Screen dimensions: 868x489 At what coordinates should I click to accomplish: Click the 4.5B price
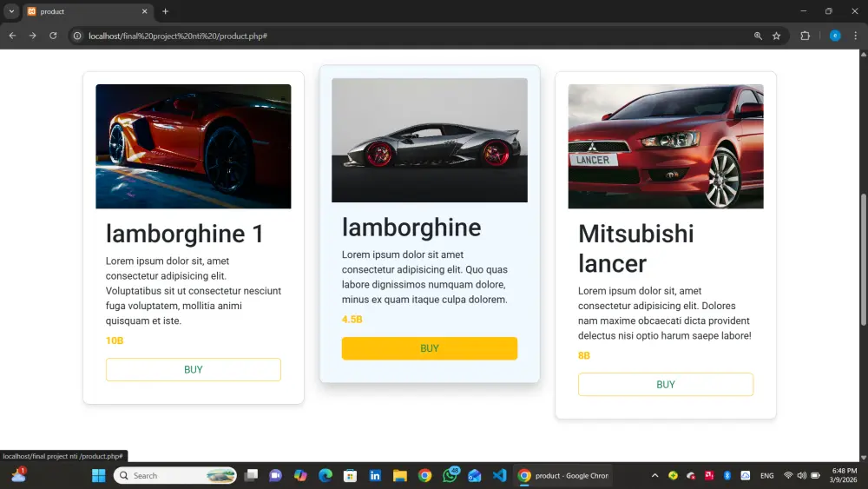click(x=352, y=320)
